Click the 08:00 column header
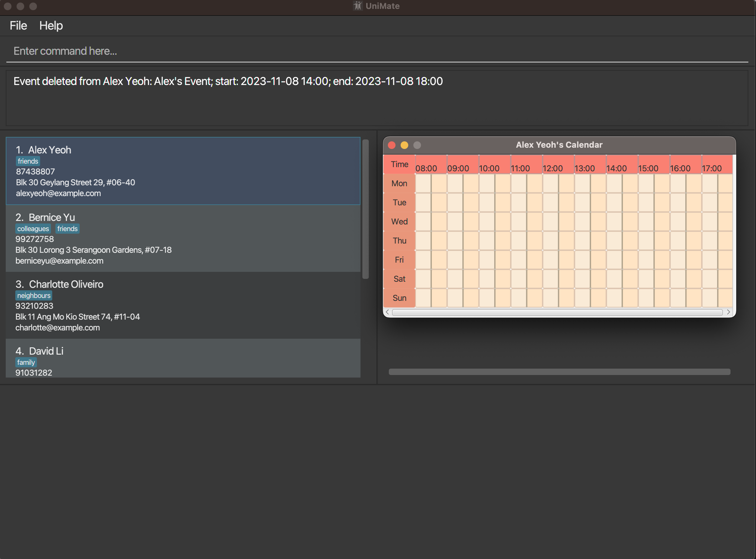Screen dimensions: 756x559 point(431,165)
